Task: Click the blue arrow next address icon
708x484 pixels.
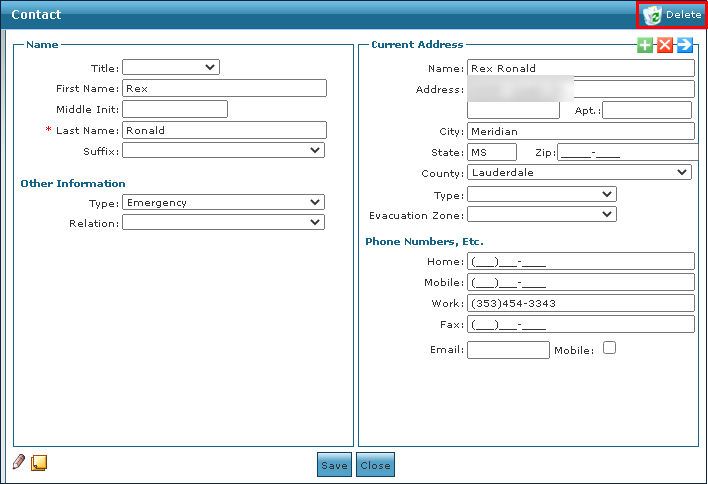Action: pos(685,45)
